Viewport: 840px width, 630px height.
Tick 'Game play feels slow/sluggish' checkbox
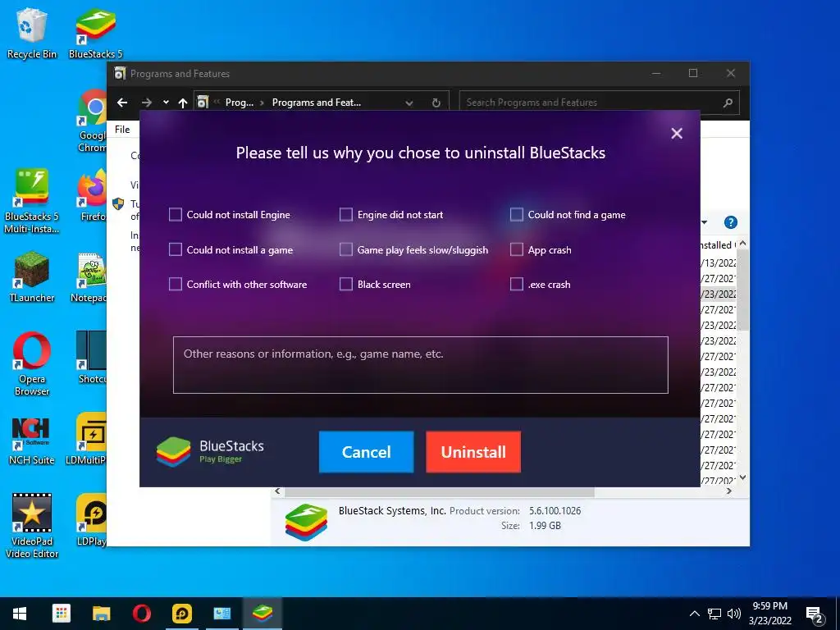(346, 249)
